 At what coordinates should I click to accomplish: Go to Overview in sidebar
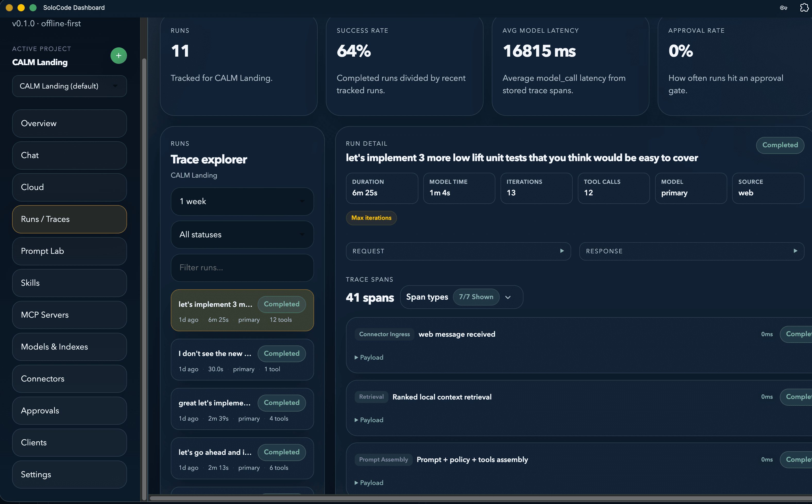[69, 123]
